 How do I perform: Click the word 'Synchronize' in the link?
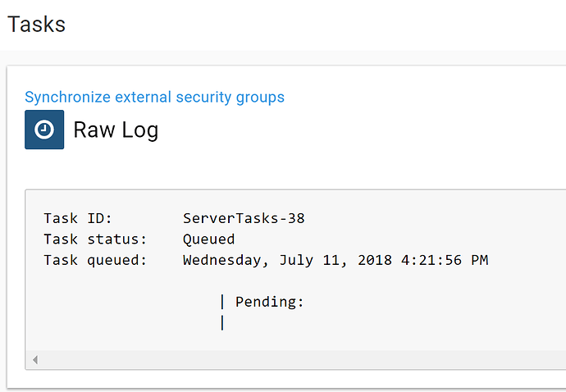(x=67, y=98)
